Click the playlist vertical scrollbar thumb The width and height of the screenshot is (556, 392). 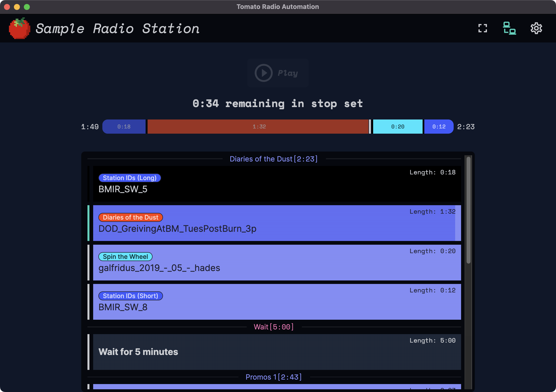[468, 210]
